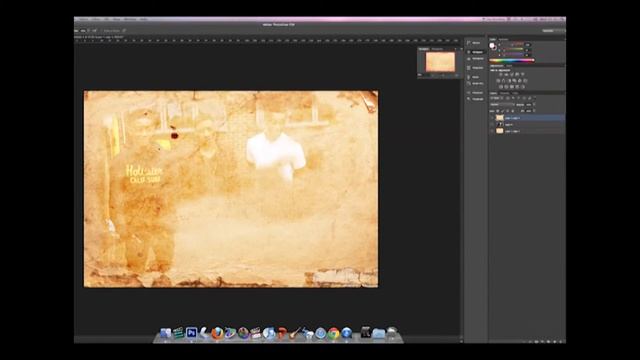640x360 pixels.
Task: Click the Photoshop icon in the Dock
Action: (191, 333)
